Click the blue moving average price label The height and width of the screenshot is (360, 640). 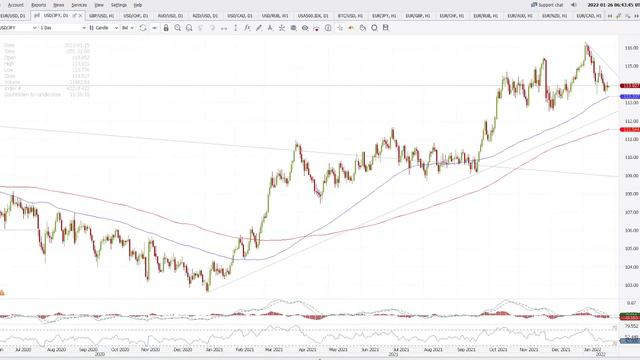pyautogui.click(x=630, y=97)
